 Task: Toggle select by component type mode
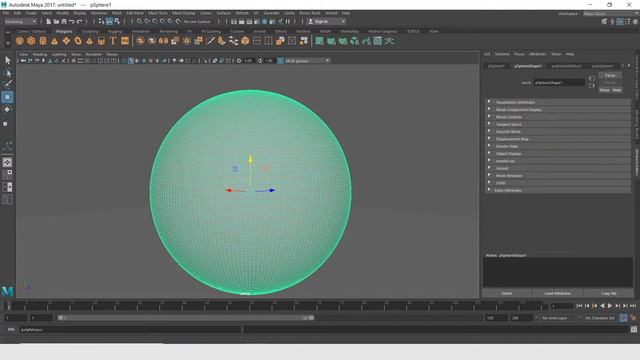[117, 22]
